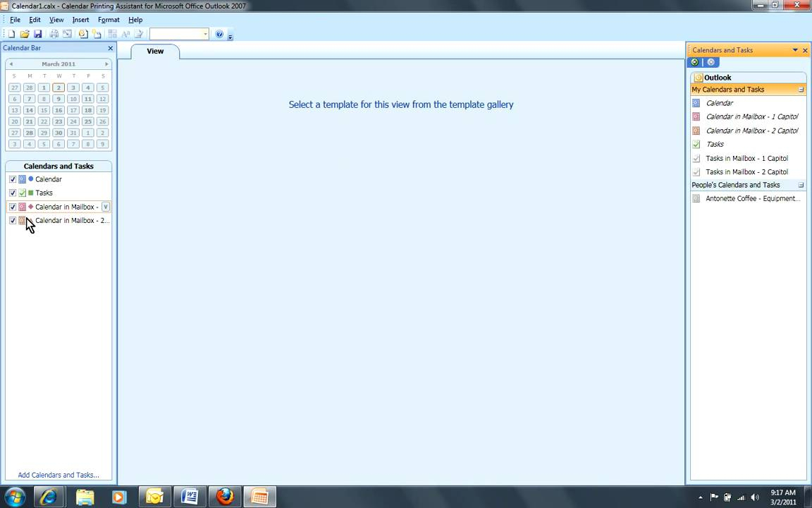This screenshot has height=508, width=812.
Task: Open Help with the blue question mark icon
Action: tap(220, 34)
